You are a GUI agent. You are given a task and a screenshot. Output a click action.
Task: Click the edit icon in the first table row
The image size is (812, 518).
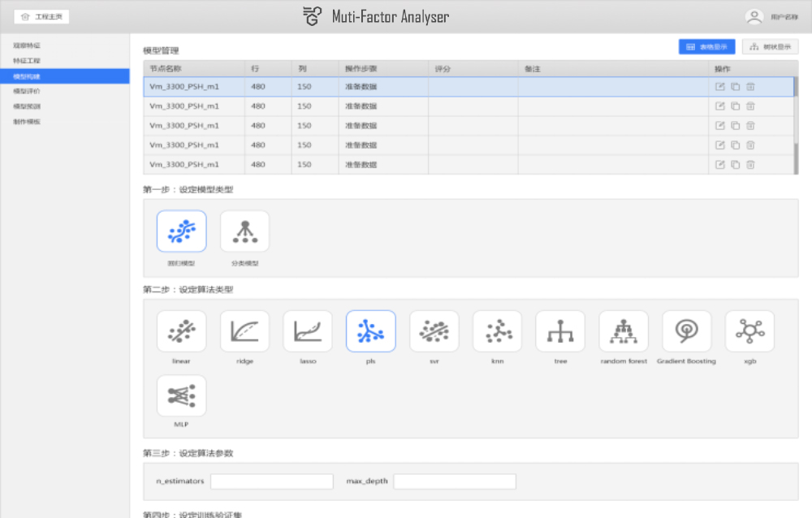tap(719, 87)
